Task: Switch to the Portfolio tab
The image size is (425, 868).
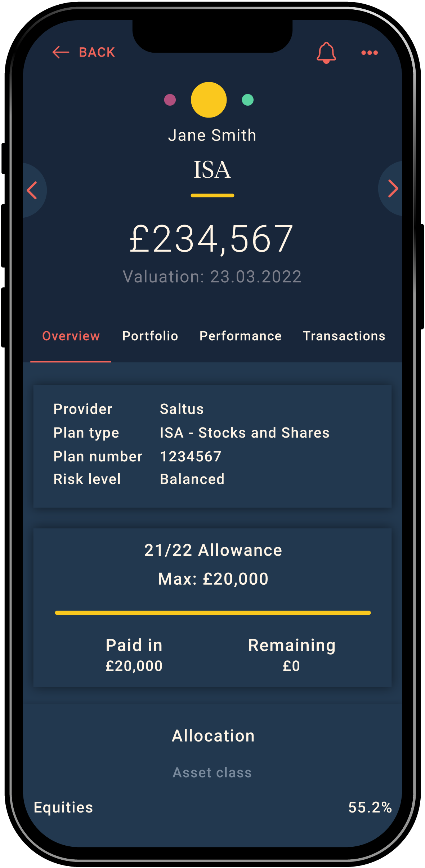Action: pos(150,336)
